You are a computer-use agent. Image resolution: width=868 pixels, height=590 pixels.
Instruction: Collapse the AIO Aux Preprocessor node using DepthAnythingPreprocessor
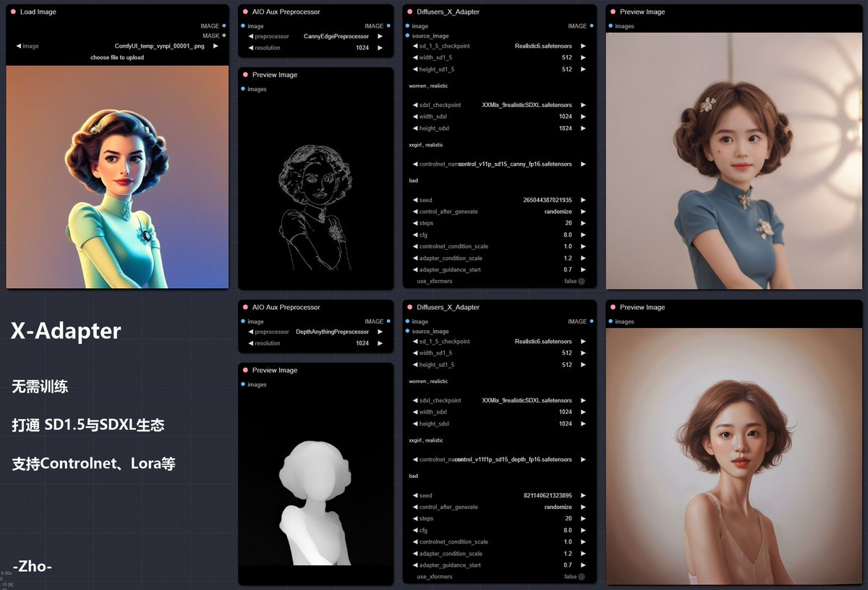point(246,307)
